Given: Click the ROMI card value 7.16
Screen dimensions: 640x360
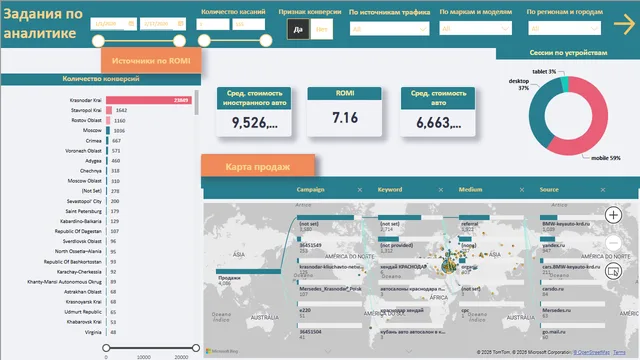Looking at the screenshot, I should click(345, 118).
